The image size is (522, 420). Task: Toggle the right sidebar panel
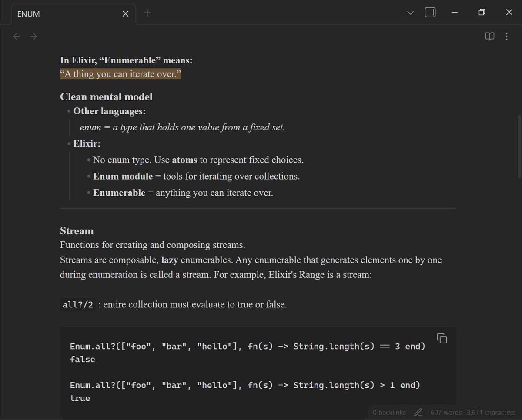pyautogui.click(x=430, y=12)
